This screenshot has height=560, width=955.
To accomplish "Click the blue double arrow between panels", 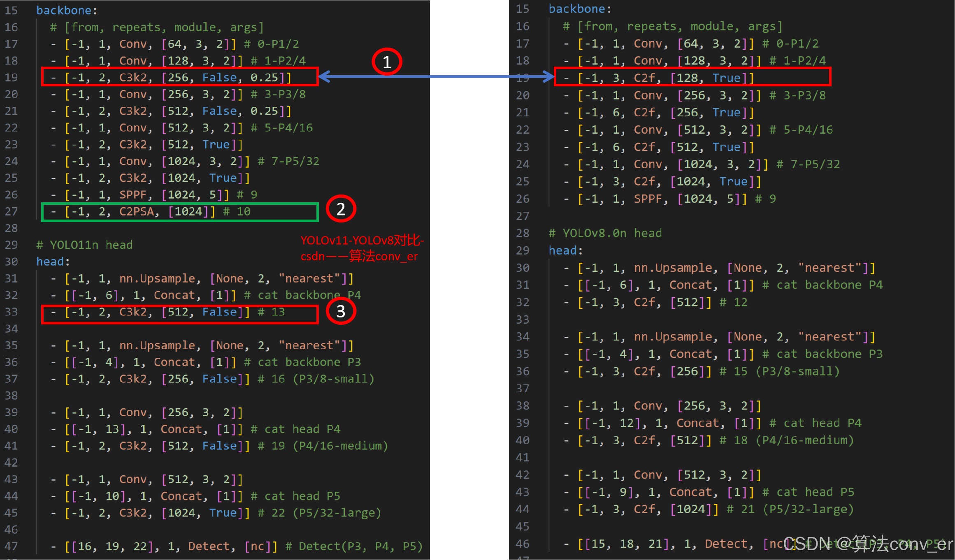I will click(436, 76).
